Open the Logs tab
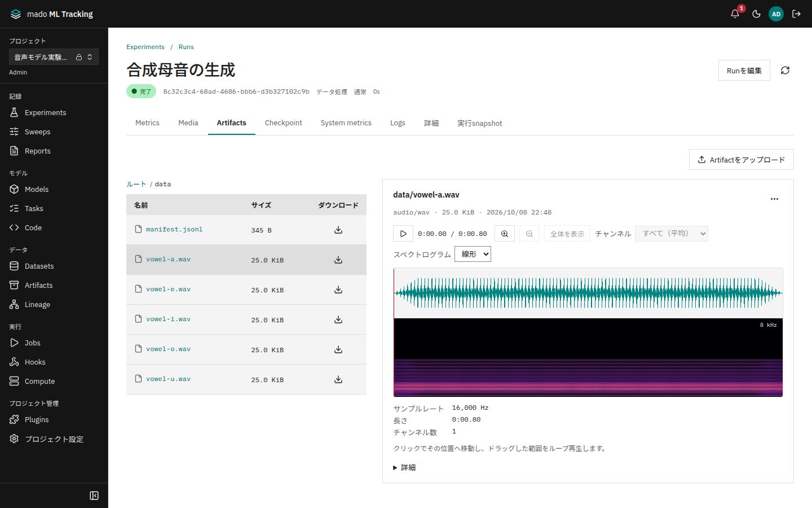The image size is (812, 508). pos(398,123)
